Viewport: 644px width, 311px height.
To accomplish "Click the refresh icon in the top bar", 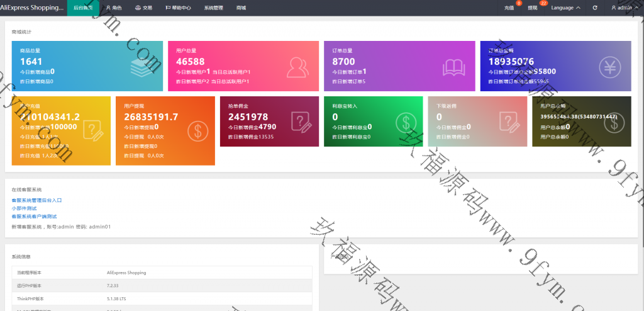I will [x=595, y=8].
